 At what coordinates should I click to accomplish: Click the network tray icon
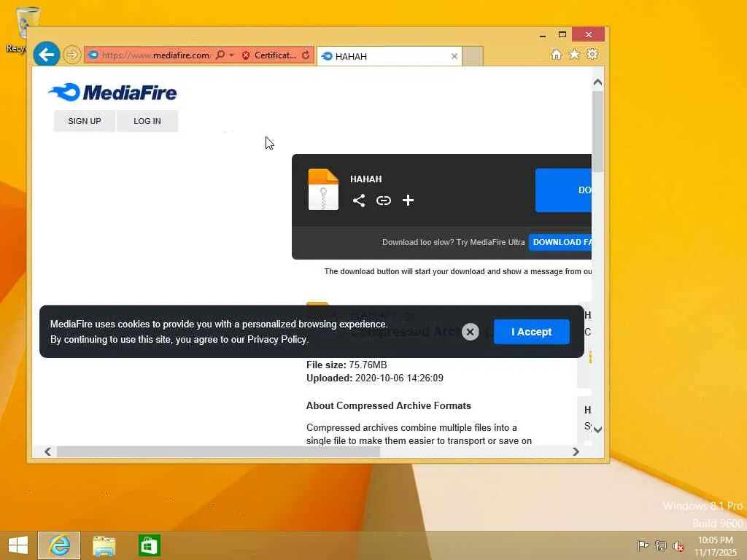[x=660, y=545]
